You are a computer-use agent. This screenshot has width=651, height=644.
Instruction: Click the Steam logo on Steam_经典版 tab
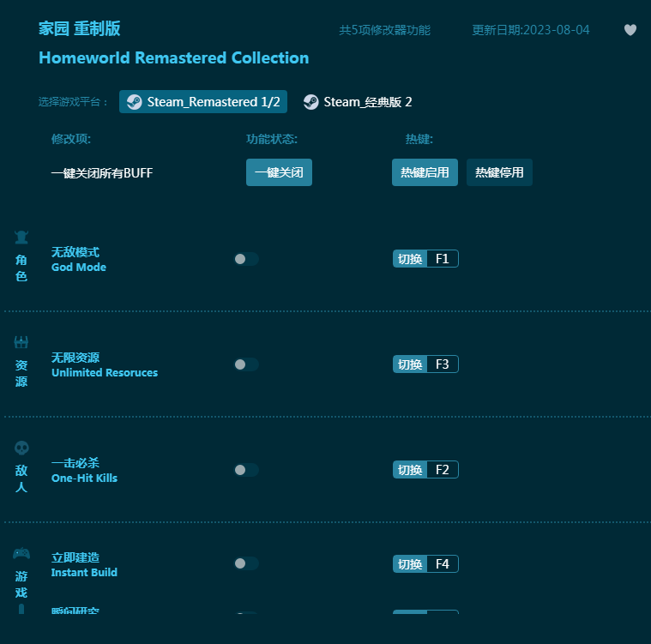pyautogui.click(x=311, y=102)
